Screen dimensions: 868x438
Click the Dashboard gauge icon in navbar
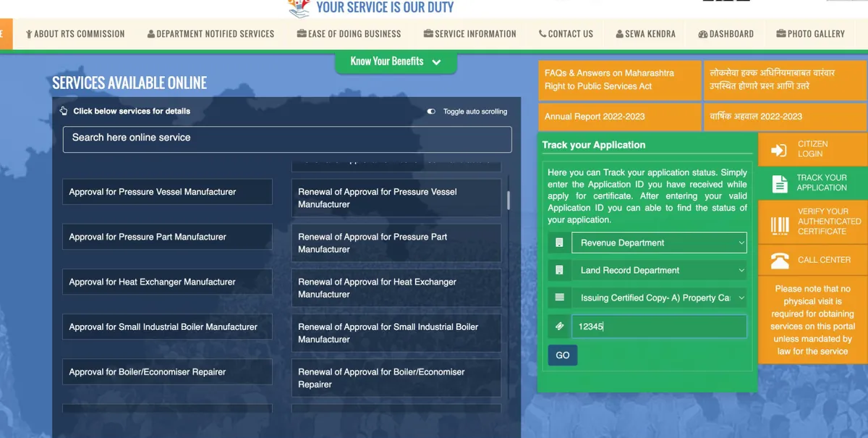702,34
